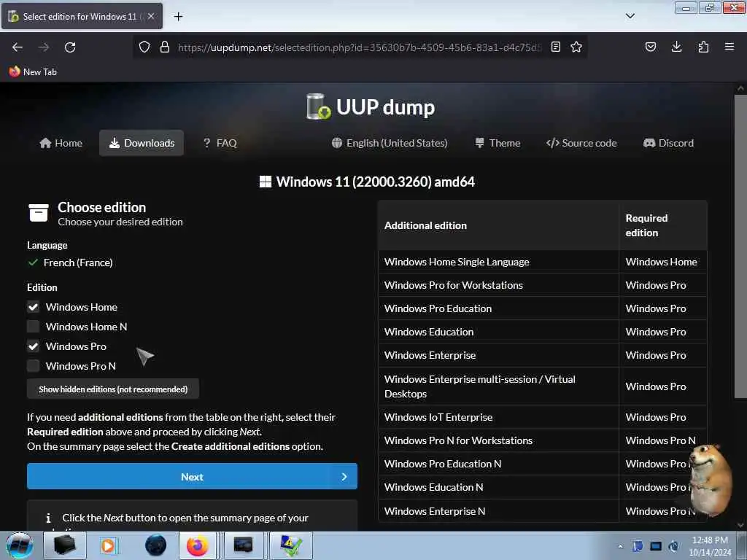Click the Windows IoT Enterprise table cell
747x560 pixels.
498,417
